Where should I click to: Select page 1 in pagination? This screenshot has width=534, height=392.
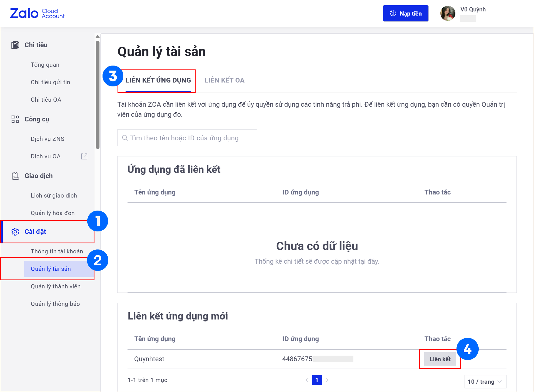pos(317,380)
